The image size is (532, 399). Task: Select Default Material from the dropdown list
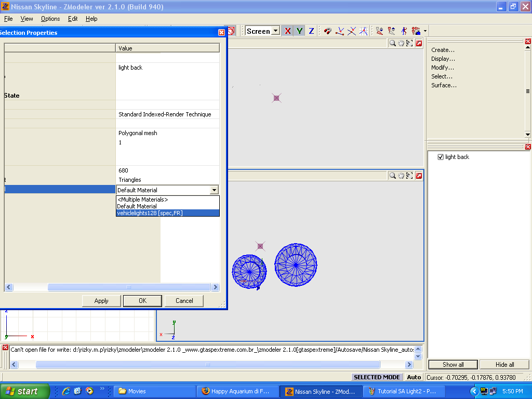(168, 206)
